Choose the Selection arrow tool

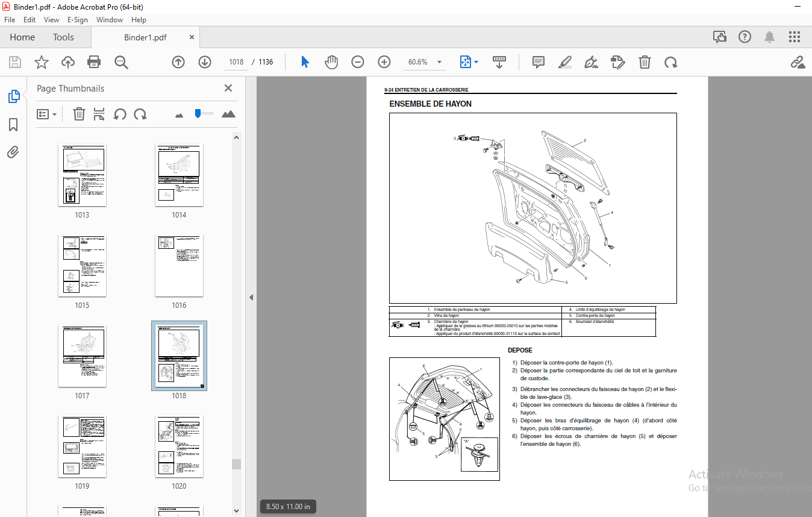tap(305, 62)
